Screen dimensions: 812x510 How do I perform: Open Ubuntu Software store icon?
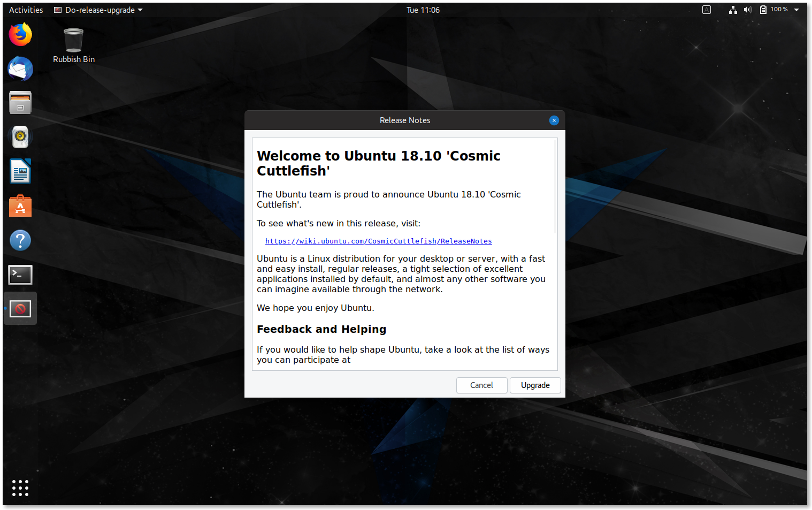pos(20,205)
